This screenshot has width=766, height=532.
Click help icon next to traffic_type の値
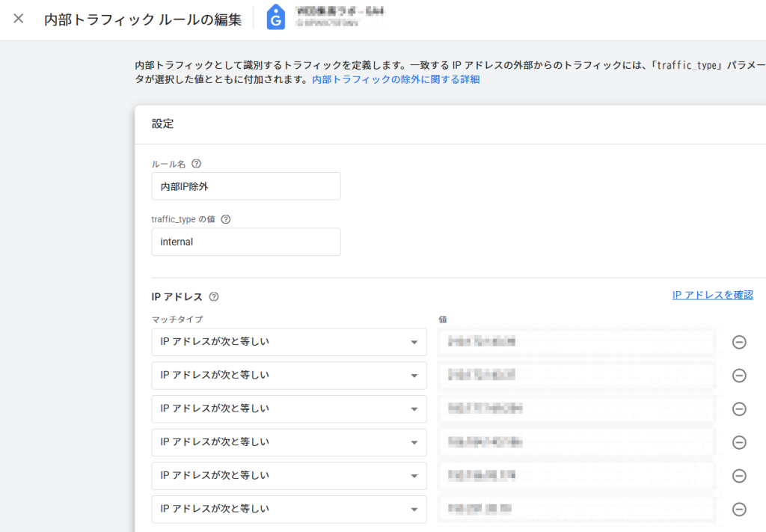click(x=226, y=219)
